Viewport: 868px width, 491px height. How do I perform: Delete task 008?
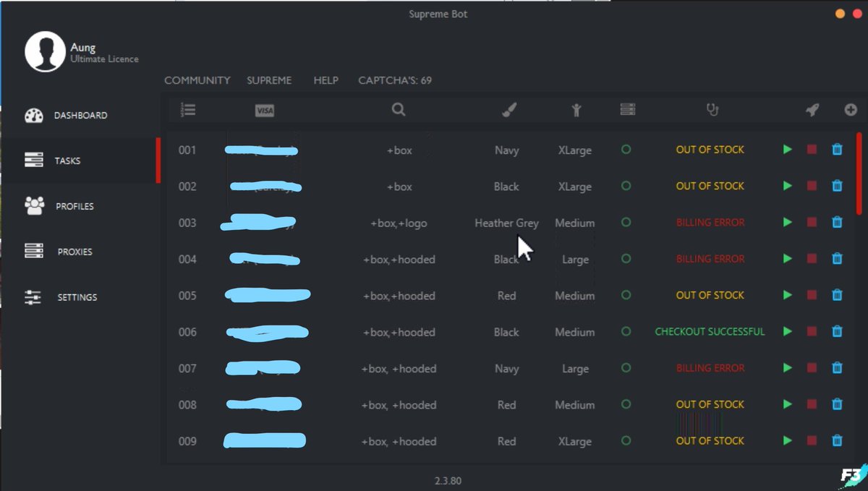tap(837, 404)
